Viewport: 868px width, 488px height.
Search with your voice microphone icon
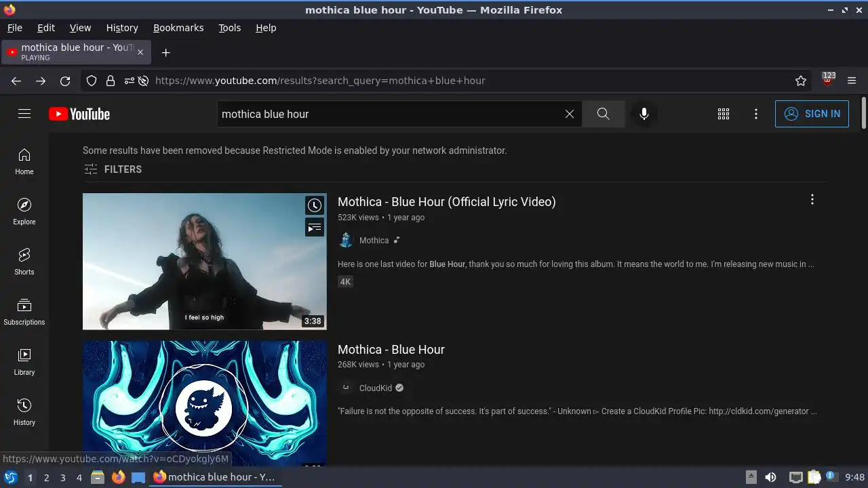click(644, 114)
